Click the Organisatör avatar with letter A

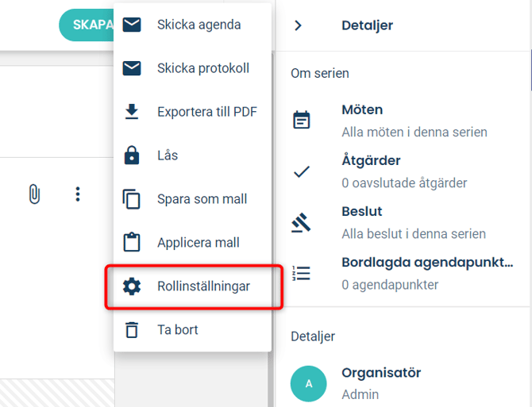coord(308,384)
